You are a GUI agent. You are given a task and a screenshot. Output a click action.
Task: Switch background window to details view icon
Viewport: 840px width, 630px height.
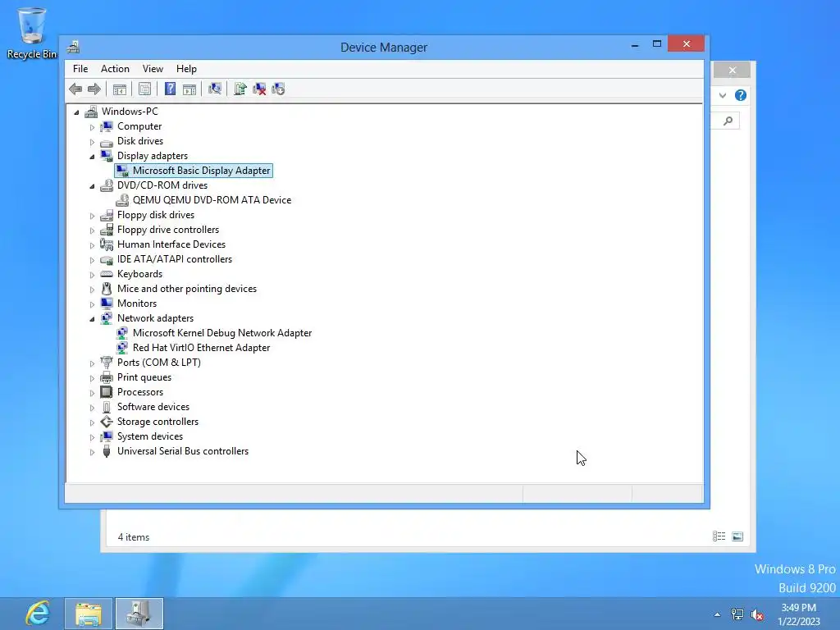[x=719, y=536]
